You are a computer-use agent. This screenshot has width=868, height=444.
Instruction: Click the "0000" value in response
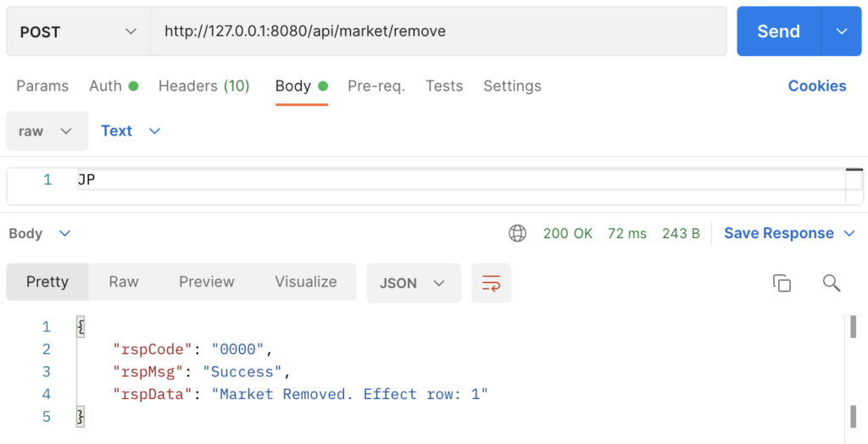pos(237,349)
